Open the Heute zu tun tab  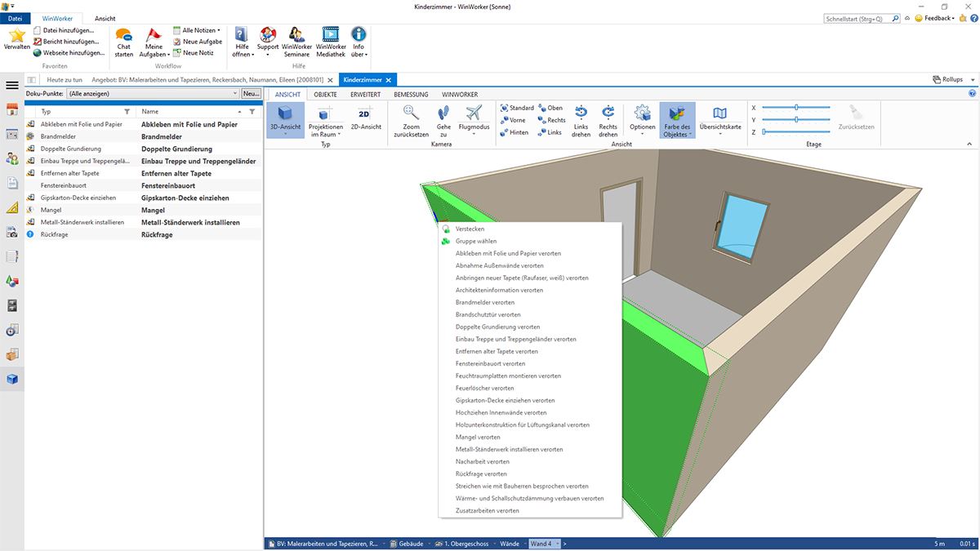point(65,80)
